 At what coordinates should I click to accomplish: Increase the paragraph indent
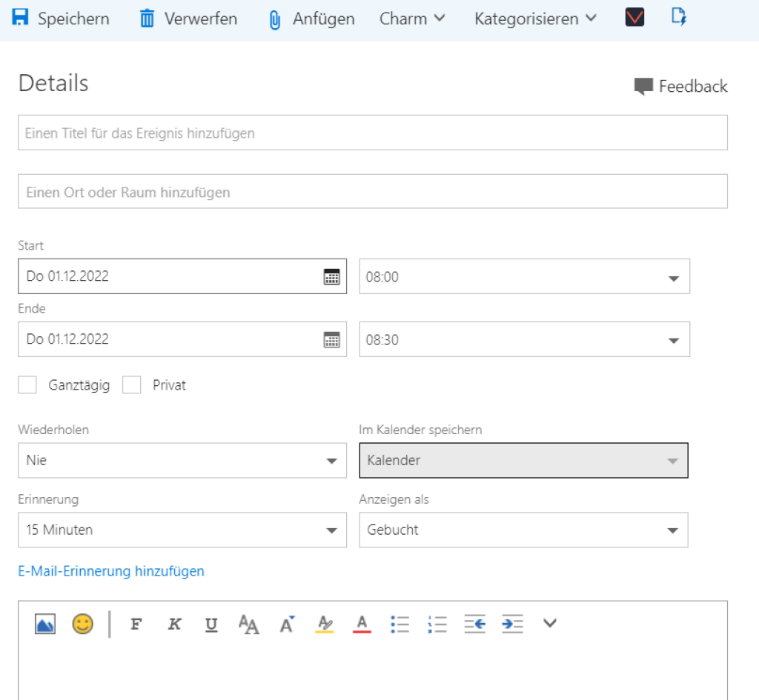[x=512, y=624]
